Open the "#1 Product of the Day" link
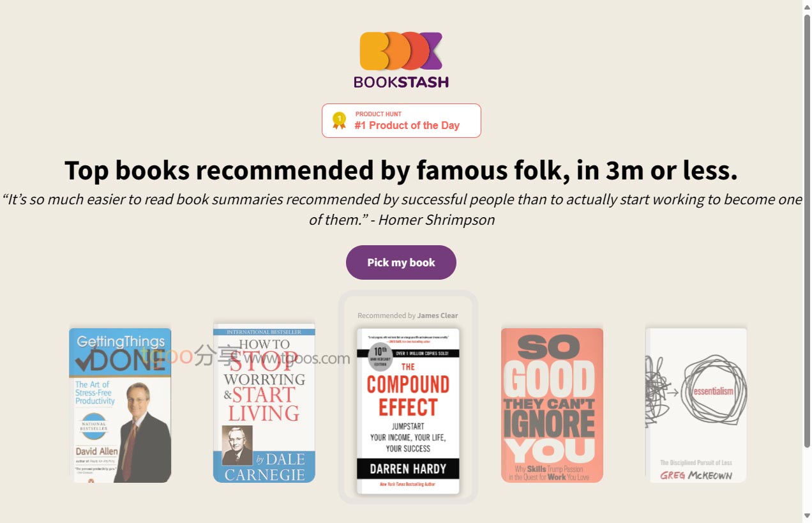 tap(407, 125)
